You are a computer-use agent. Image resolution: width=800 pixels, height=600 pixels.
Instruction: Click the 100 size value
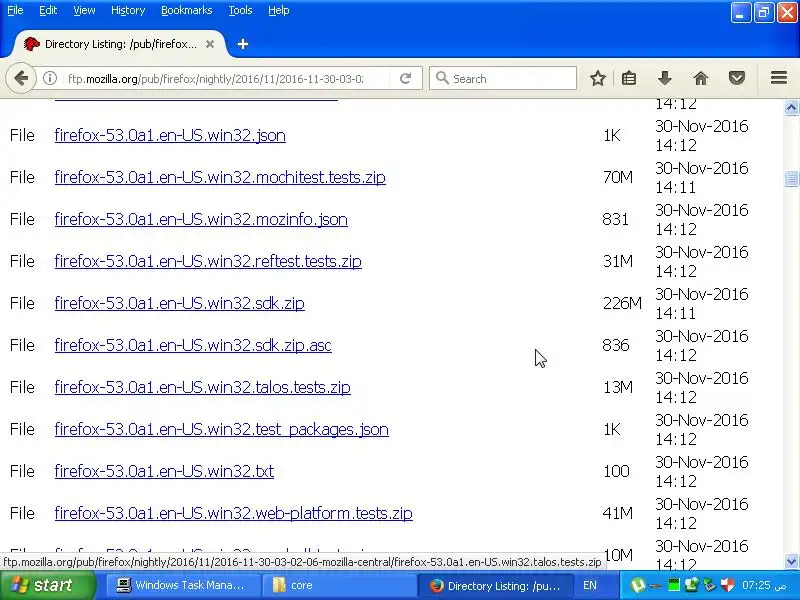(x=616, y=471)
